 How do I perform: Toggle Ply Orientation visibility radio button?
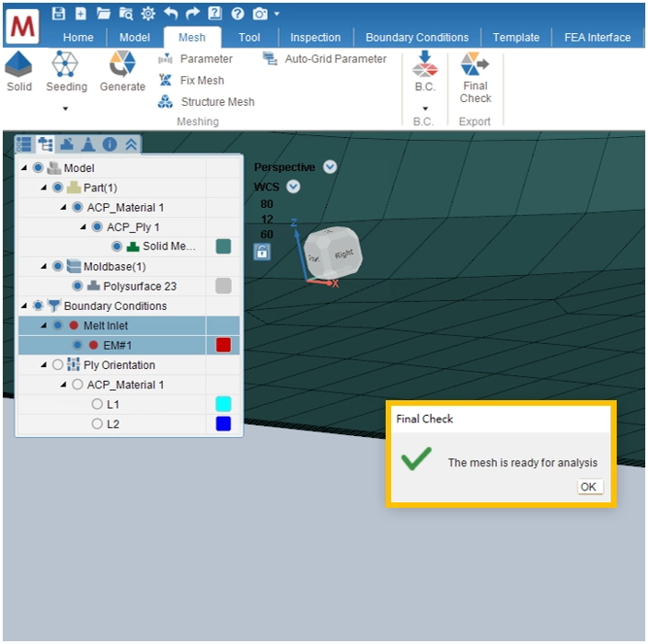point(58,365)
